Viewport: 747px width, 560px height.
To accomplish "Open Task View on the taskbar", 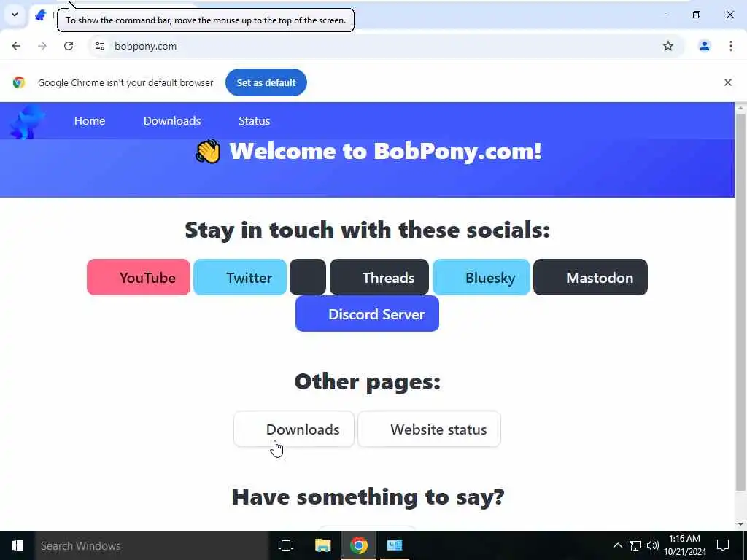I will pos(286,545).
